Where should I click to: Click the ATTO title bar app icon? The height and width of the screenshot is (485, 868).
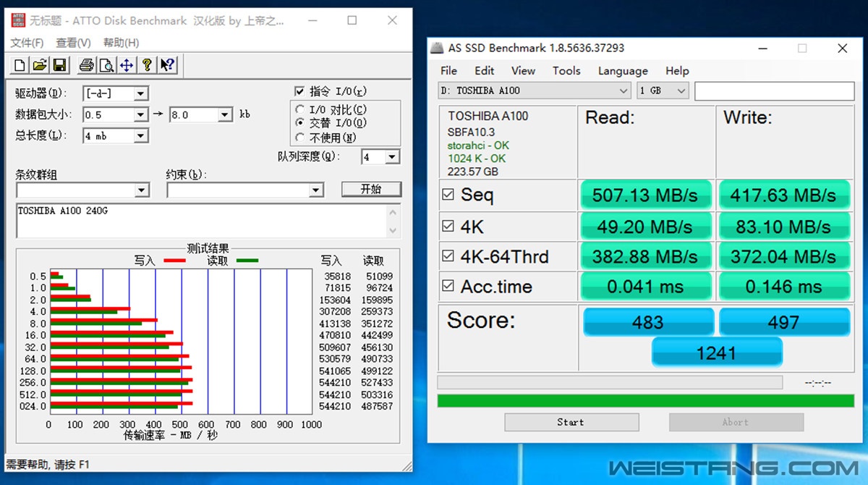[x=18, y=20]
